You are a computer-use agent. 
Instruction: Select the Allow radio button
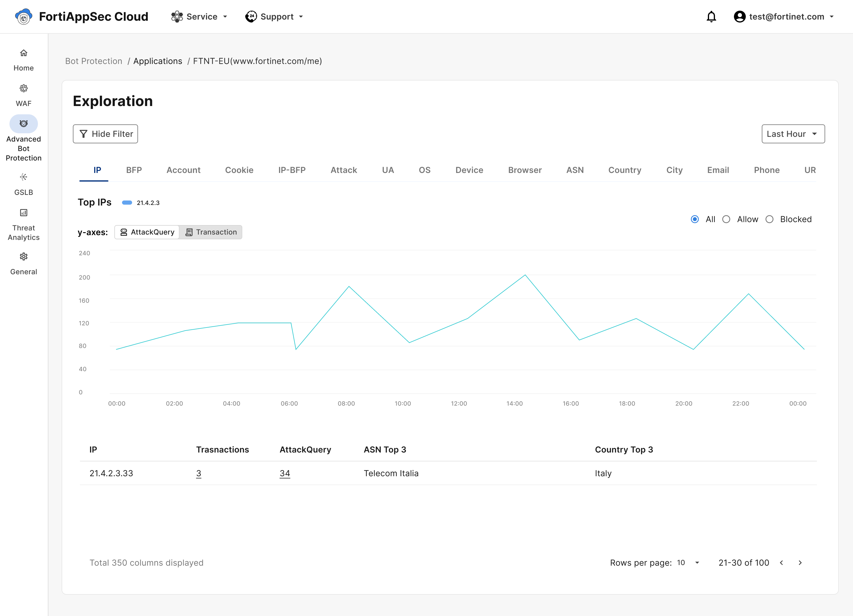pos(726,219)
